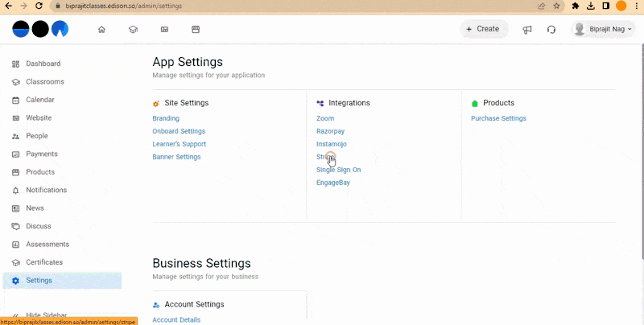Open the Stripe integration link
The height and width of the screenshot is (325, 644).
tap(325, 157)
